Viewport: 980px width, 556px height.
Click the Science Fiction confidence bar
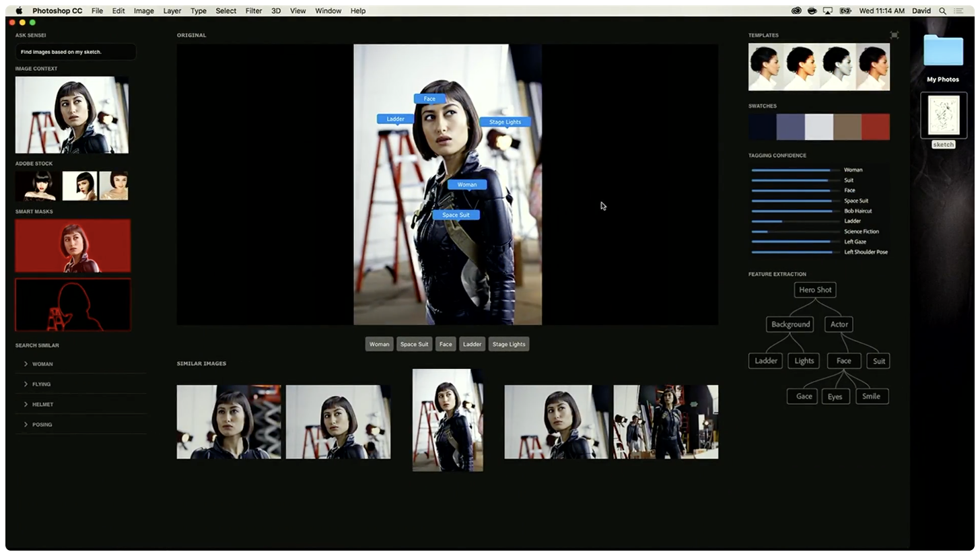coord(795,232)
